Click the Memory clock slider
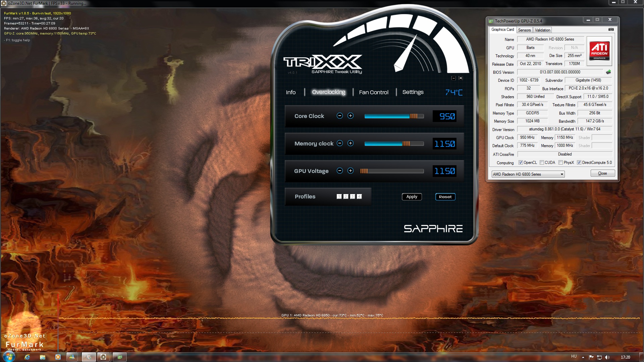The image size is (644, 362). tap(394, 143)
